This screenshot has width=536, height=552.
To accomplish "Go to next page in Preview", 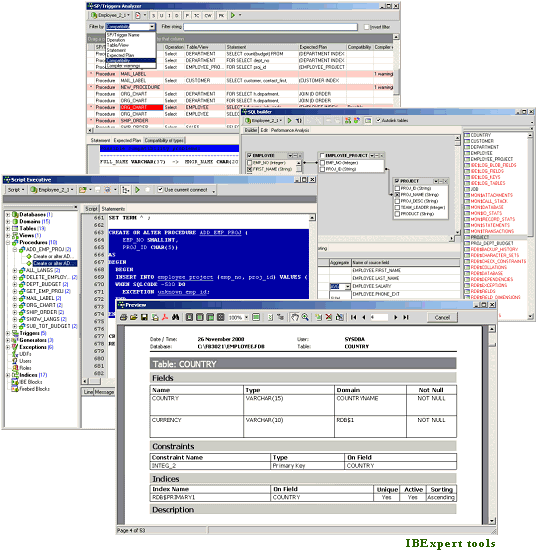I will coord(396,318).
